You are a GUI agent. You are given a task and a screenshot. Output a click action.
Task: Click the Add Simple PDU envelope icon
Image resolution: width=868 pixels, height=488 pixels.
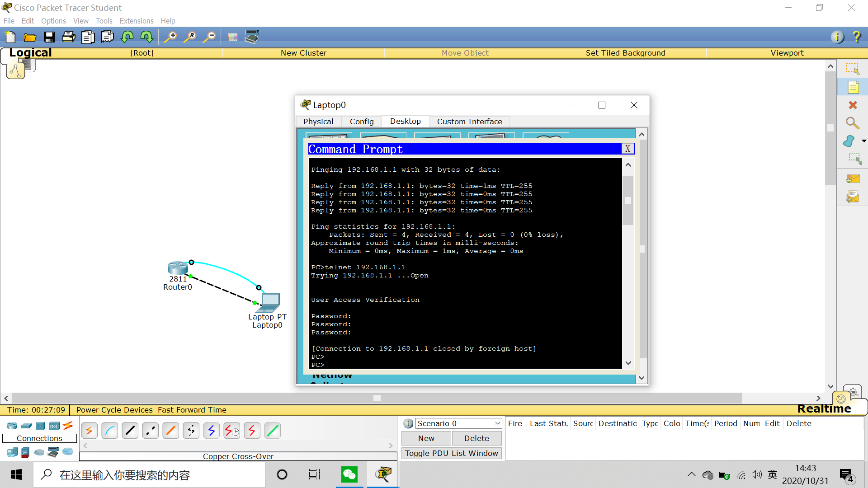853,179
